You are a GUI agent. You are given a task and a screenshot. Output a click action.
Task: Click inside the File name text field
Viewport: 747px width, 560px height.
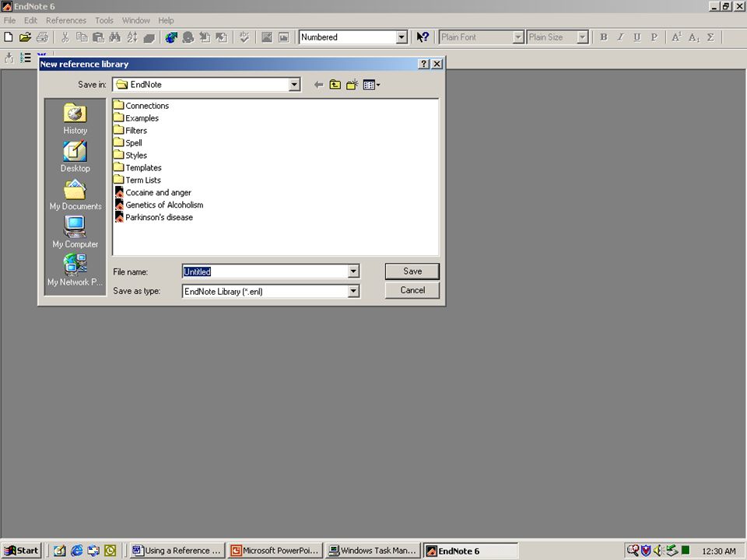pos(265,271)
